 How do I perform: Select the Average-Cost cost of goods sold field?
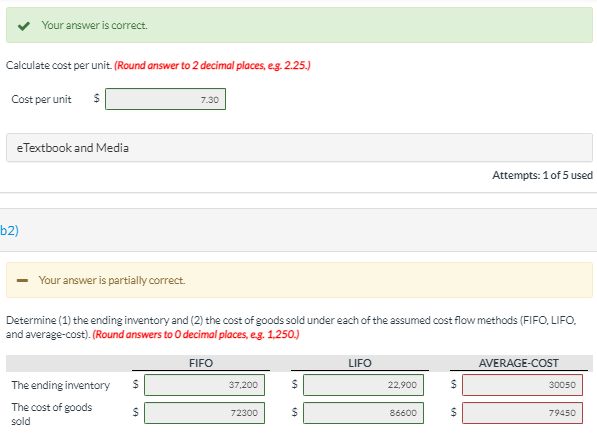click(x=522, y=413)
